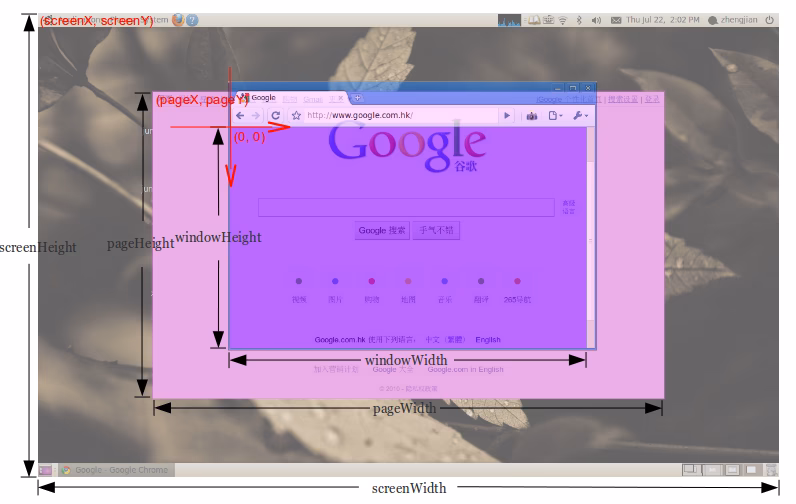
Task: Open the Google.com in English link
Action: [466, 369]
